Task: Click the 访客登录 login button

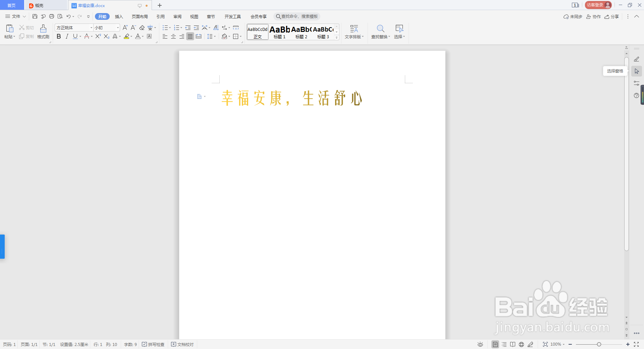Action: coord(598,5)
